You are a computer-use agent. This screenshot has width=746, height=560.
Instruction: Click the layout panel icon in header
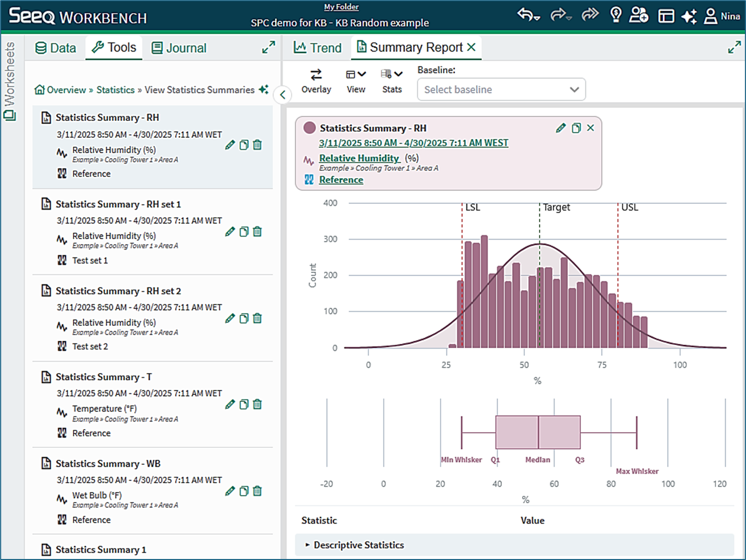pos(666,16)
